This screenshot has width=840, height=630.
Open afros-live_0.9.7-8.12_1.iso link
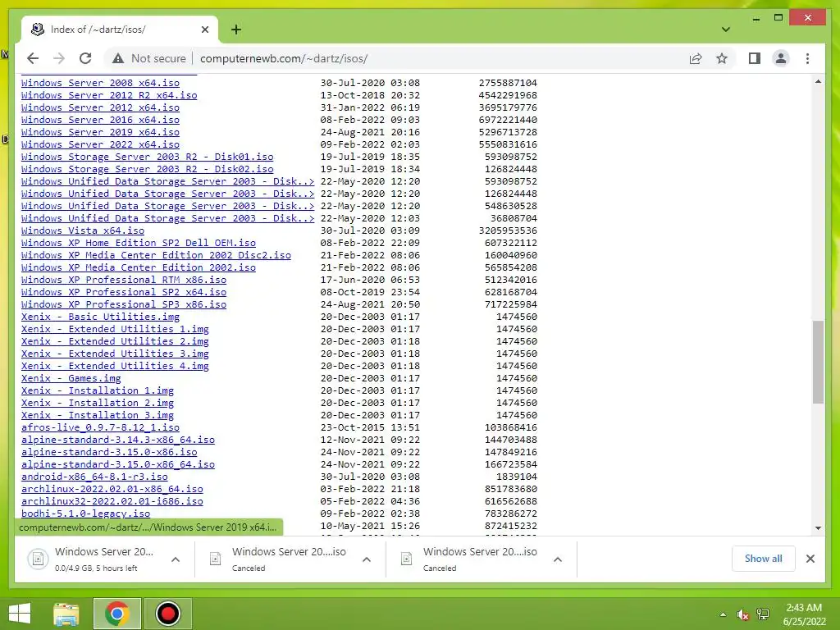[x=100, y=428]
